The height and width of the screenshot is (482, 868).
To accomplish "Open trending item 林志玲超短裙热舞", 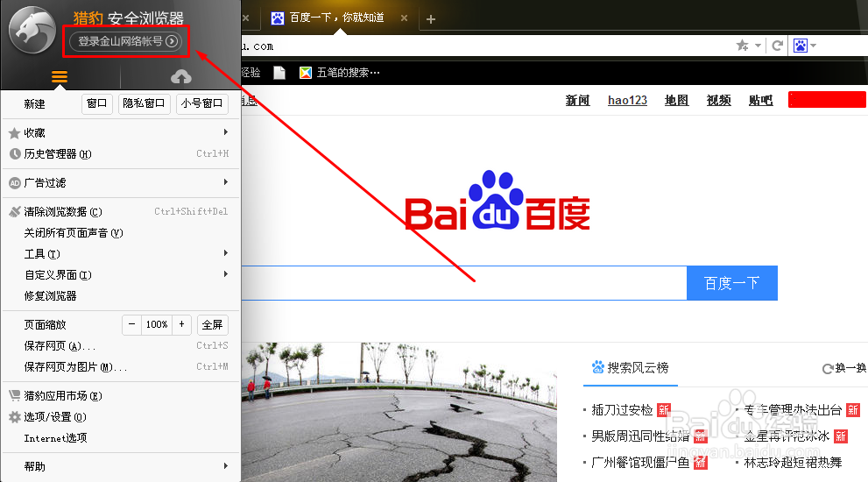I will click(793, 462).
